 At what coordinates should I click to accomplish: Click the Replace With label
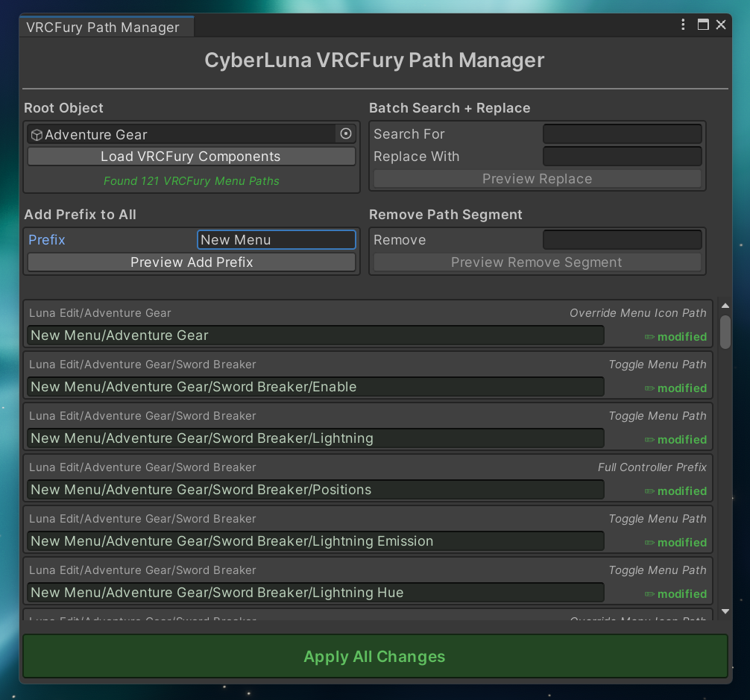click(416, 157)
